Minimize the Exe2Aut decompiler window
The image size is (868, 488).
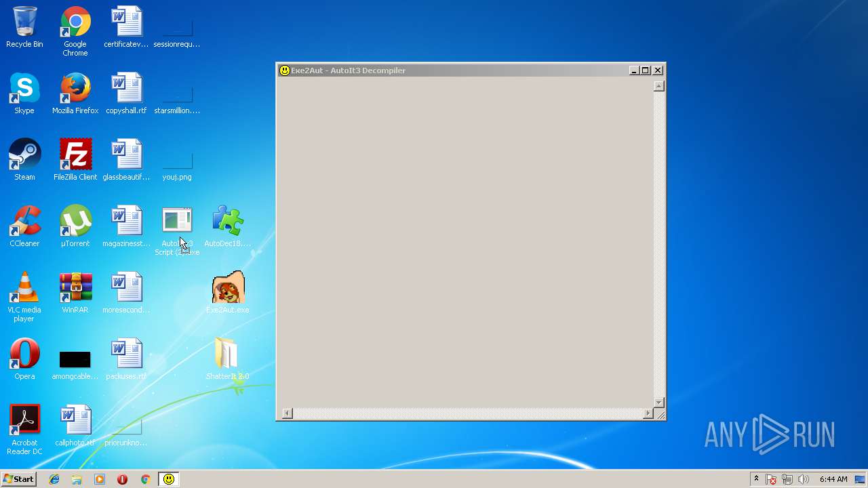(x=633, y=70)
